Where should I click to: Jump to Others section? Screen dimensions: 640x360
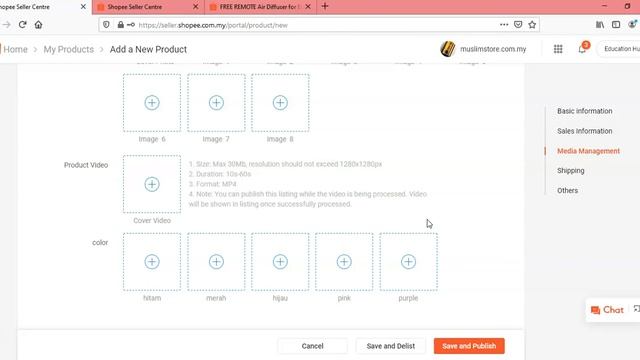tap(567, 191)
